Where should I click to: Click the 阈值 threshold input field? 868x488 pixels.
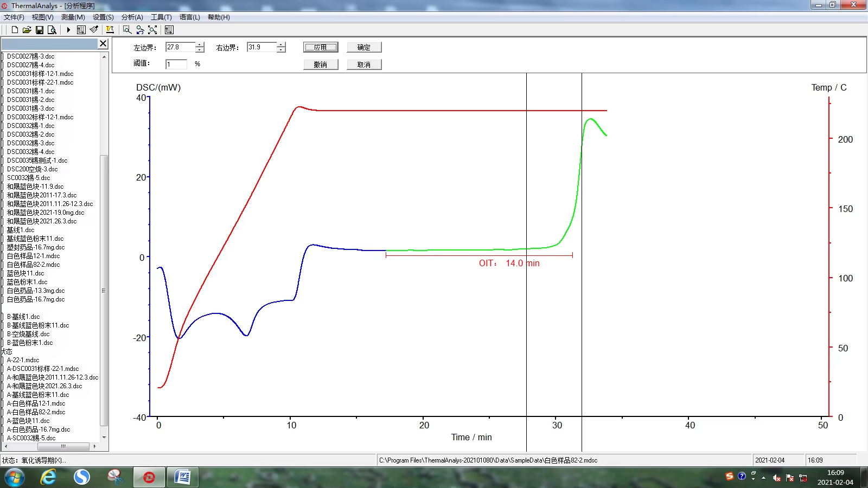click(x=176, y=64)
